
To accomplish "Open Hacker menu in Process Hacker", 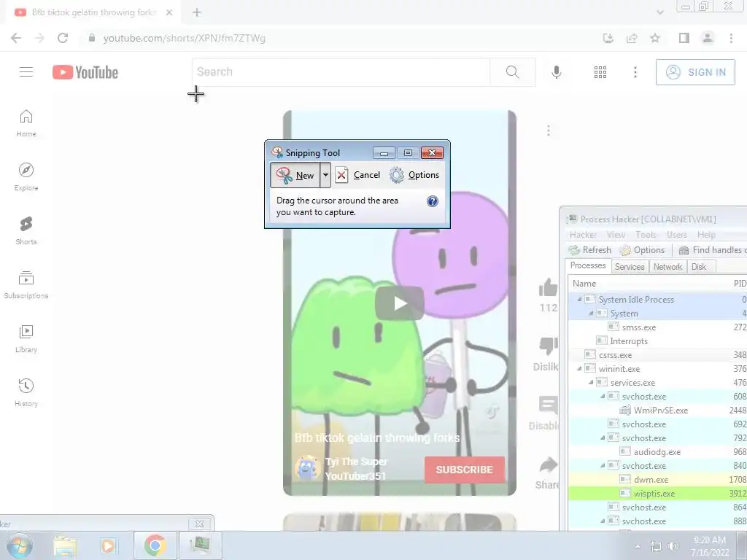I will 583,235.
